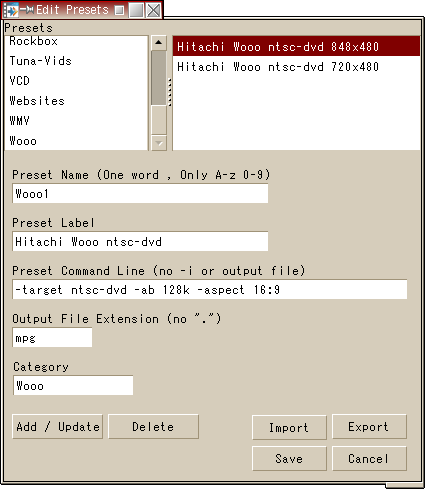Click the Export button

[x=369, y=427]
